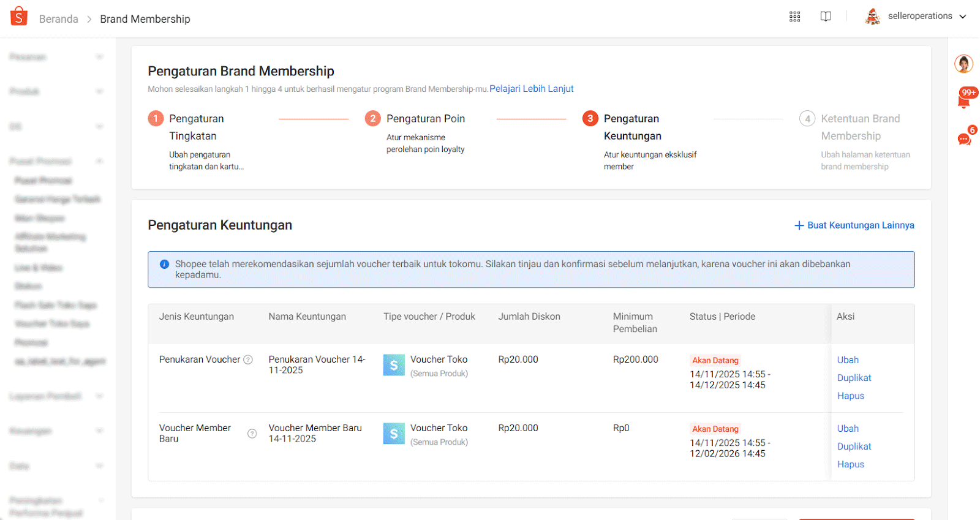The image size is (980, 520).
Task: Click Duplikat for Voucher Member Baru 14-11-2025
Action: point(854,447)
